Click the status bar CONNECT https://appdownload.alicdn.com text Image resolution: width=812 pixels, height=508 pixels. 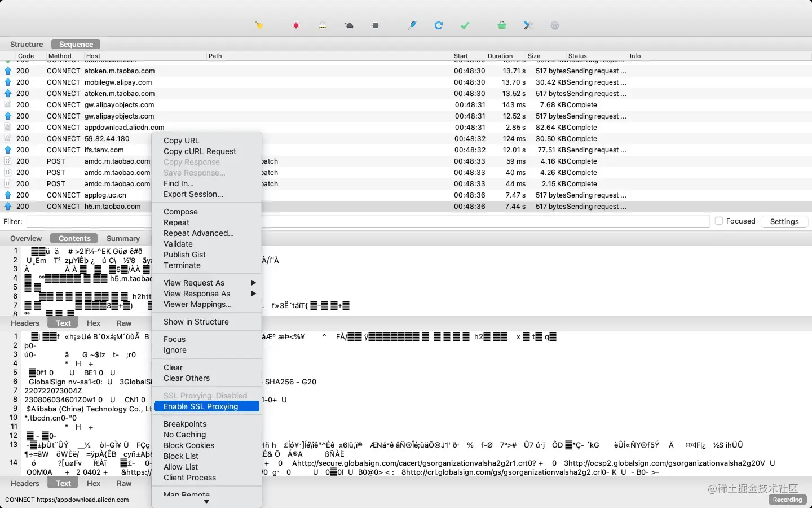pyautogui.click(x=67, y=500)
